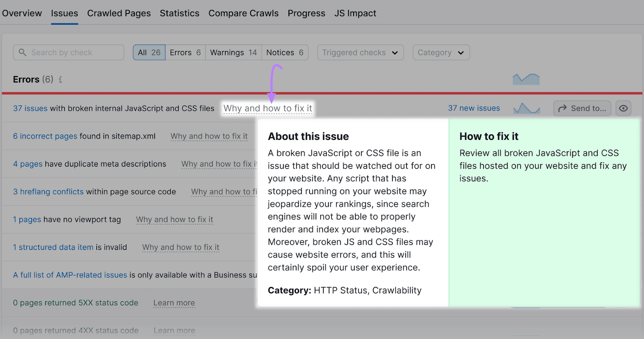Screen dimensions: 644x339
Task: Open the Compare Crawls tab
Action: coord(243,13)
